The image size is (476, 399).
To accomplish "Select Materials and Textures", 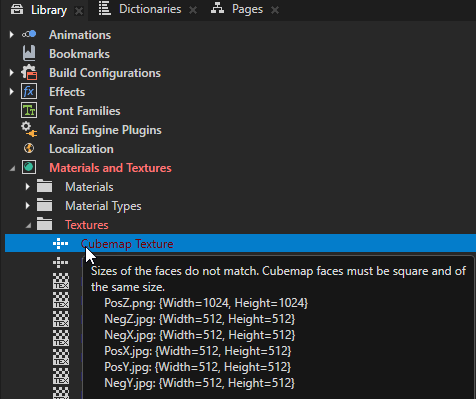I will 110,168.
